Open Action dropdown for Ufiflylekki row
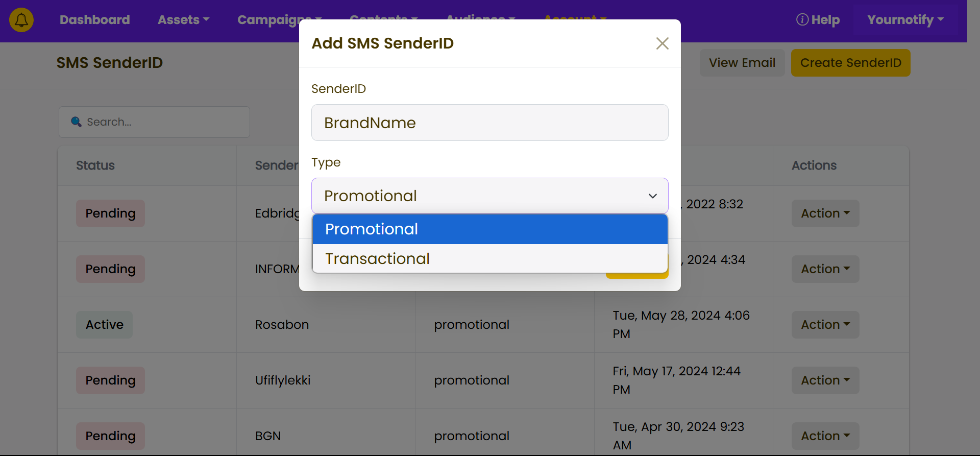Screen dimensions: 980x456 coord(825,380)
